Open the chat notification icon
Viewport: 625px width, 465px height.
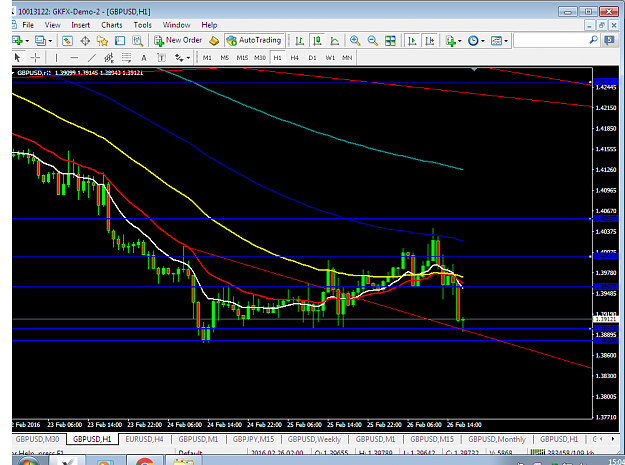tap(609, 40)
